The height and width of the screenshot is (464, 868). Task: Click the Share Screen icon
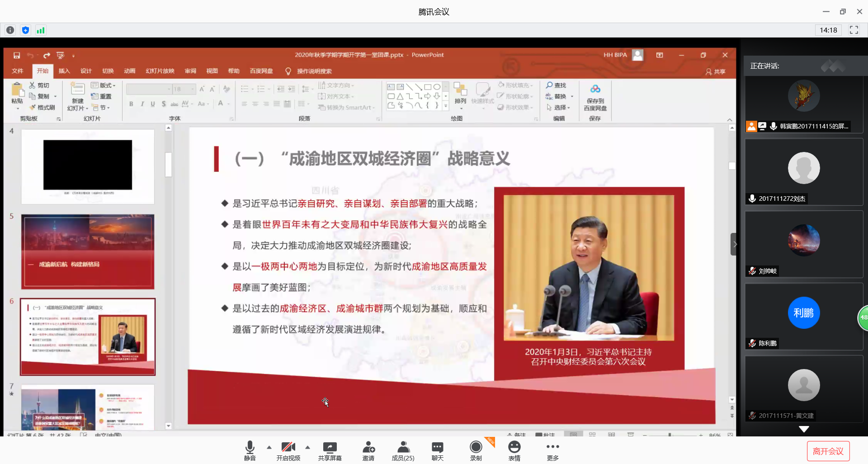330,450
